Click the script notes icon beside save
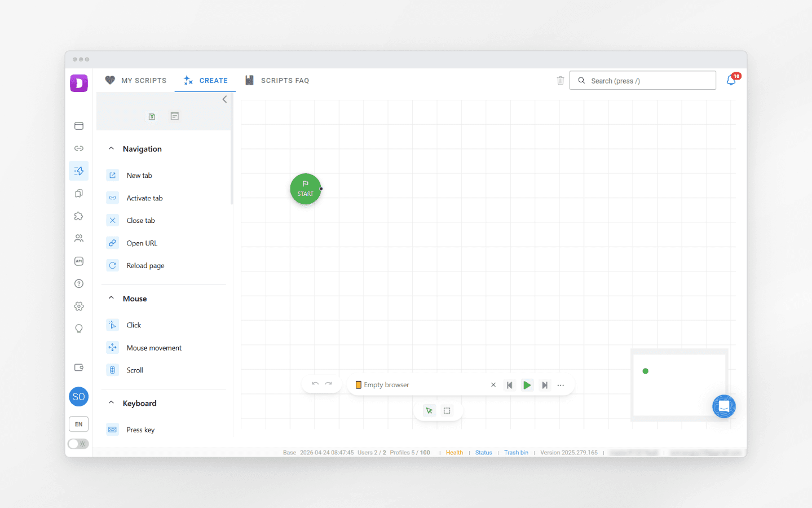Image resolution: width=812 pixels, height=508 pixels. (x=175, y=116)
